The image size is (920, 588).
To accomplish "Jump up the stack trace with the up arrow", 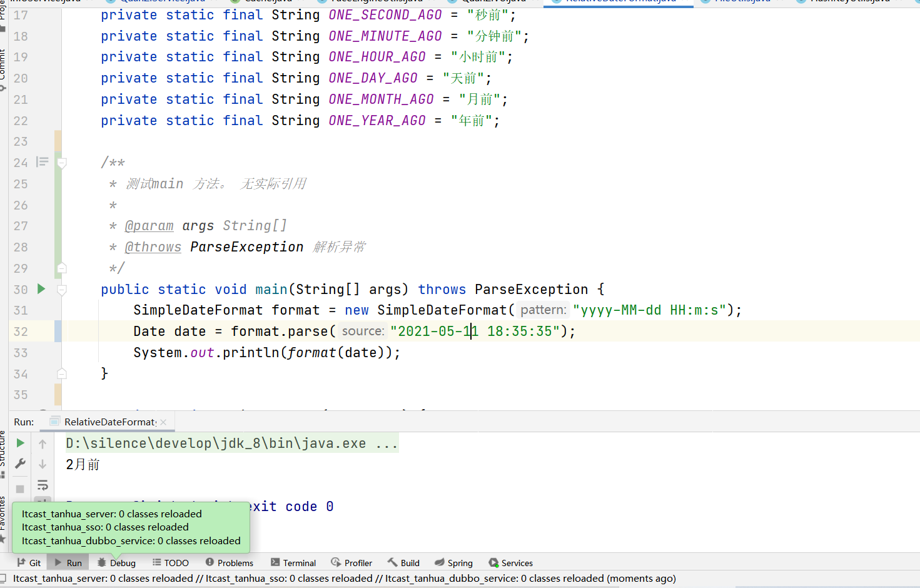I will coord(43,444).
